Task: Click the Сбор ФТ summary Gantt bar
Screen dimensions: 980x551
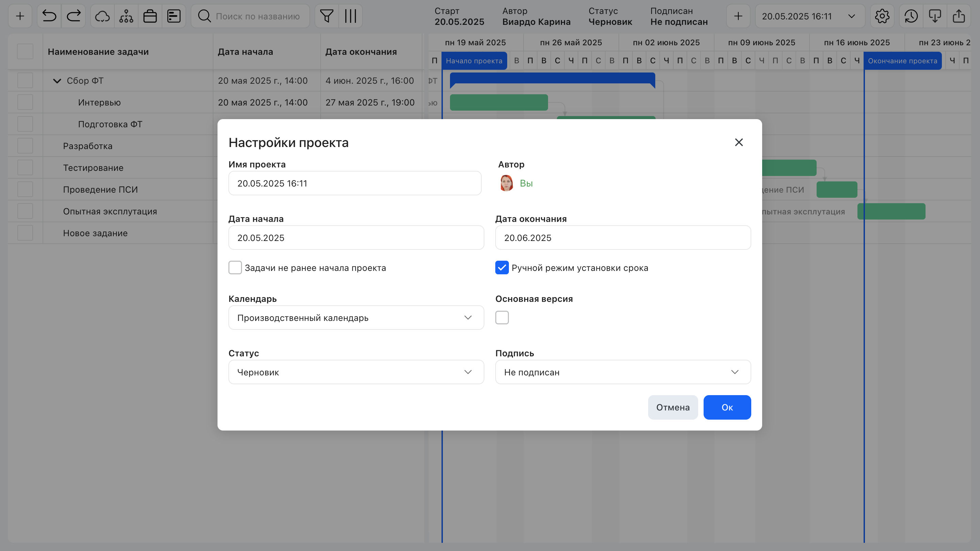Action: 552,78
